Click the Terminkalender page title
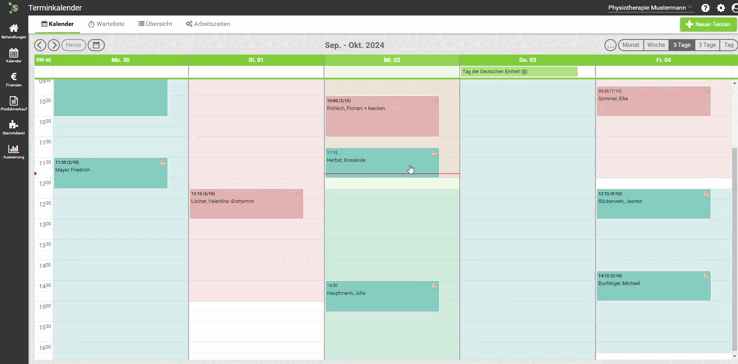The height and width of the screenshot is (364, 738). 55,8
